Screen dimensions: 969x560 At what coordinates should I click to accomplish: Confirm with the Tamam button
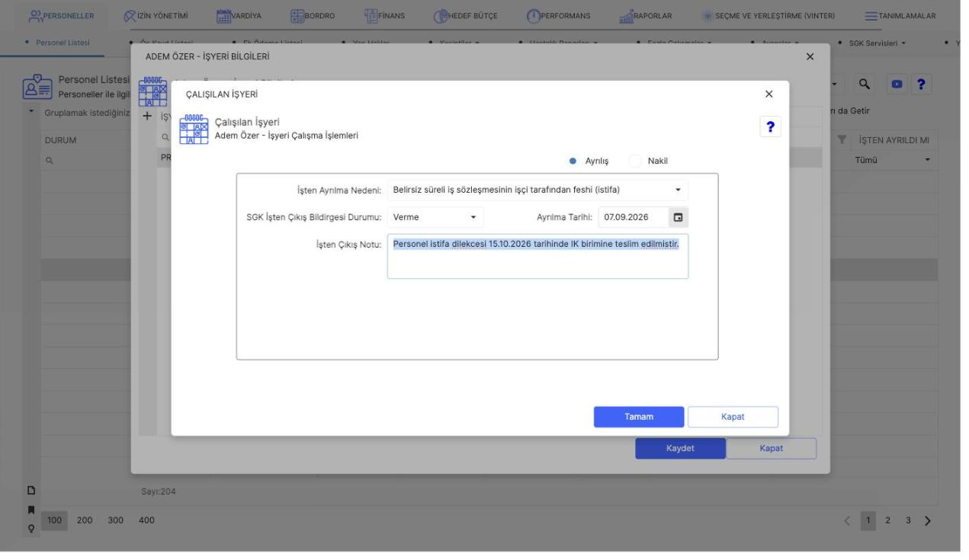(x=639, y=417)
